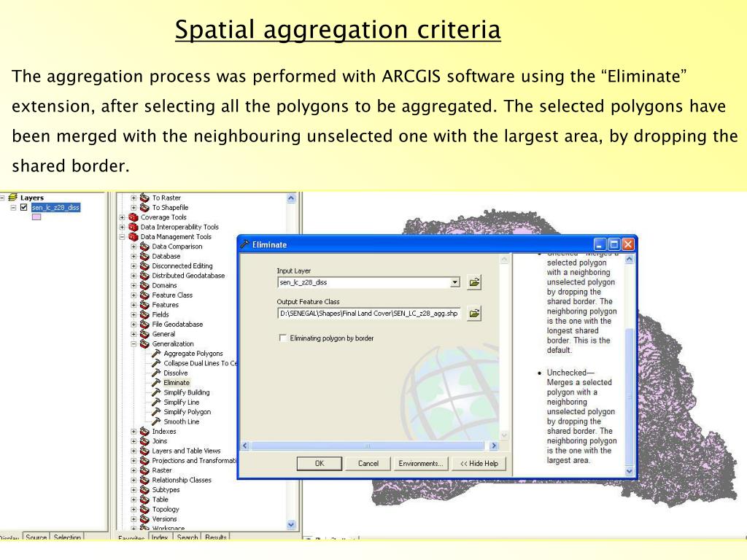Select the Disconnected Editing toolset
747x560 pixels.
[x=182, y=265]
